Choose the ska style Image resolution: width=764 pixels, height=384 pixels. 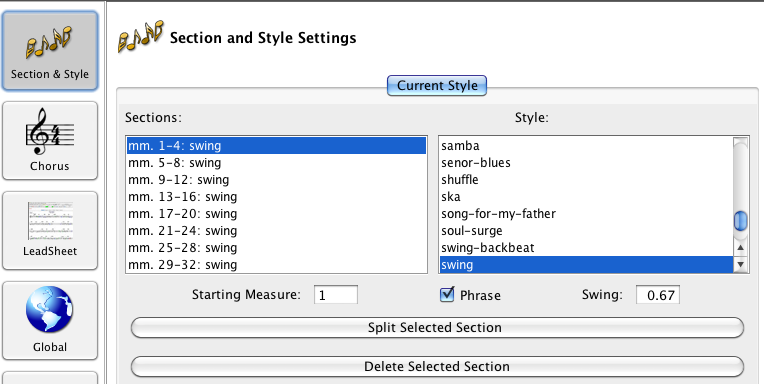(x=586, y=197)
